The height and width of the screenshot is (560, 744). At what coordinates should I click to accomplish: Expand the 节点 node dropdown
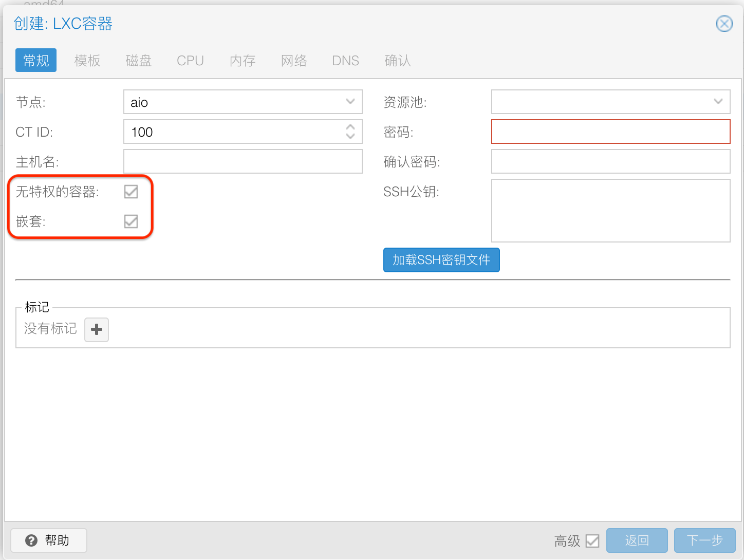coord(350,102)
